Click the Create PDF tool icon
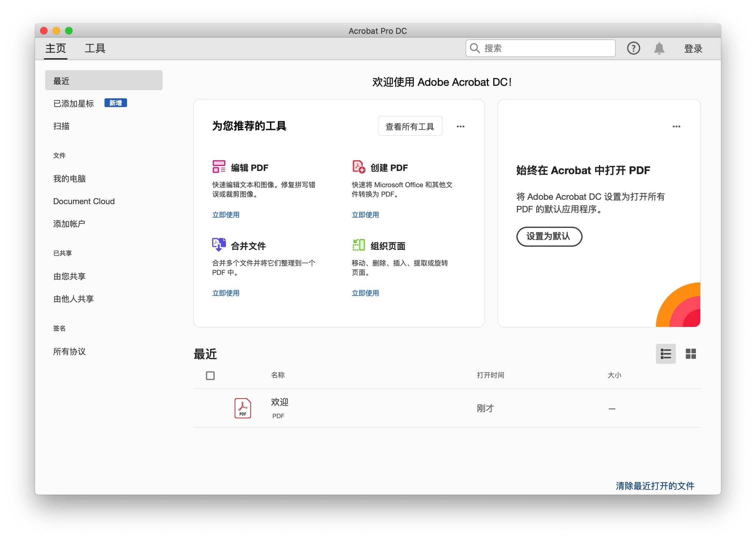This screenshot has height=541, width=756. (359, 167)
